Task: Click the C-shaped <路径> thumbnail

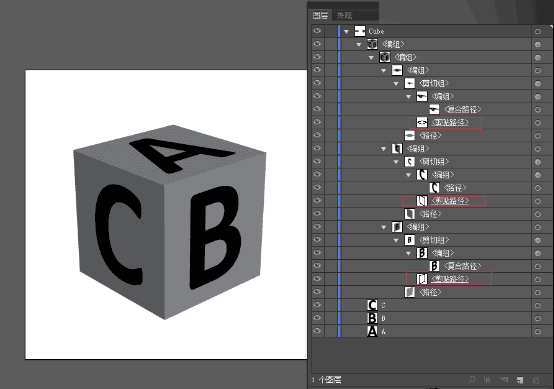Action: pos(434,188)
